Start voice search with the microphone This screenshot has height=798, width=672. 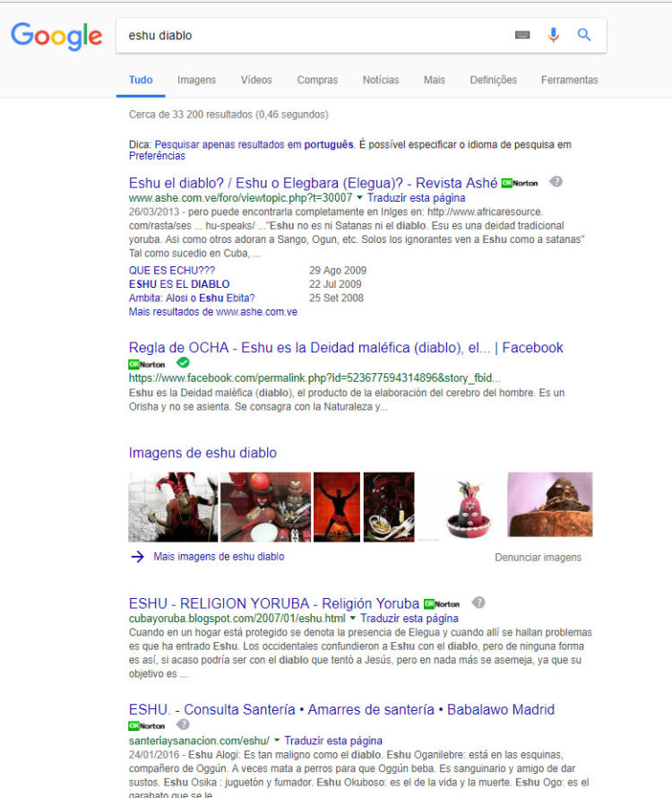point(554,35)
